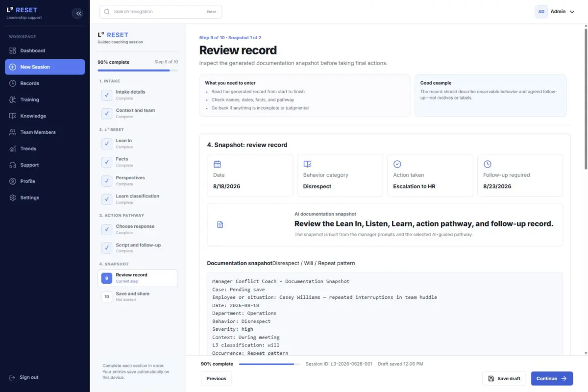
Task: Click the Knowledge book icon
Action: click(12, 116)
